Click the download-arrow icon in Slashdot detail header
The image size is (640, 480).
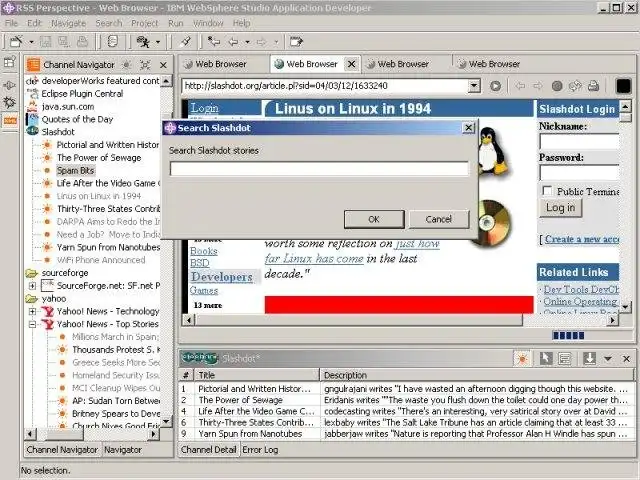tap(589, 359)
